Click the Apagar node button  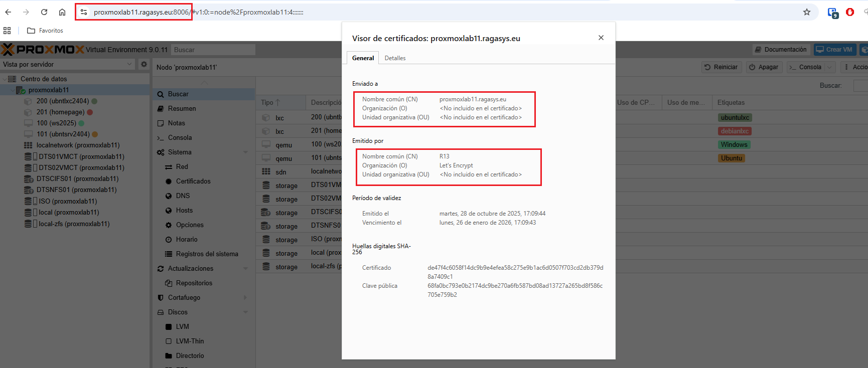(x=764, y=67)
